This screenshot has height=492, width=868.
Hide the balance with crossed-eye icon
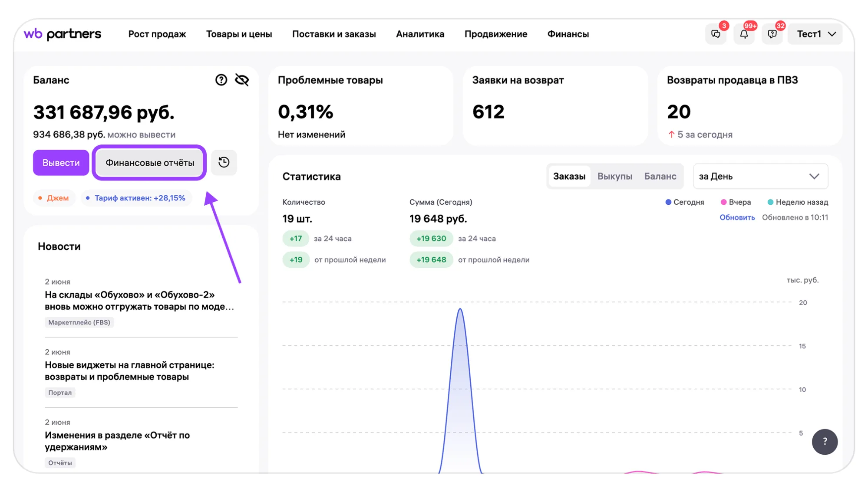point(242,80)
